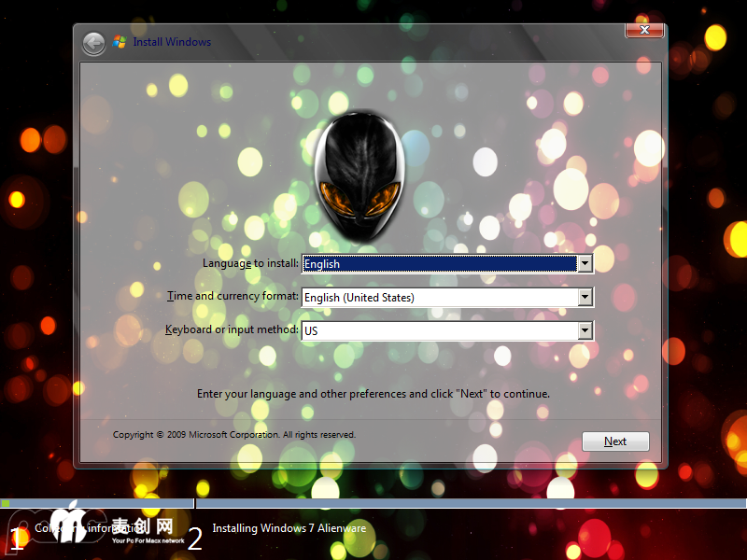Click the "Time and currency format" label
The width and height of the screenshot is (747, 560).
pyautogui.click(x=233, y=297)
